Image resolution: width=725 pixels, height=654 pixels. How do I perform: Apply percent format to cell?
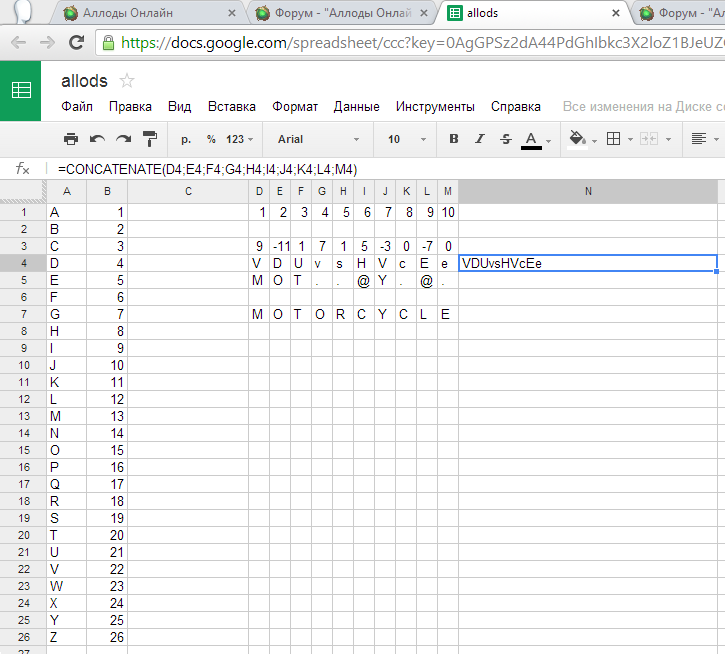[211, 139]
